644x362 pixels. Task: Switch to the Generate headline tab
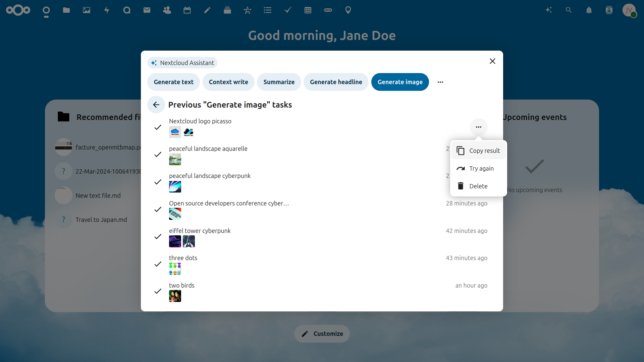pos(336,82)
